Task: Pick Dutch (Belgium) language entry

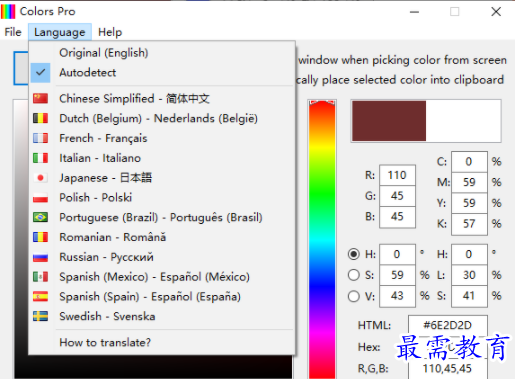Action: point(162,118)
